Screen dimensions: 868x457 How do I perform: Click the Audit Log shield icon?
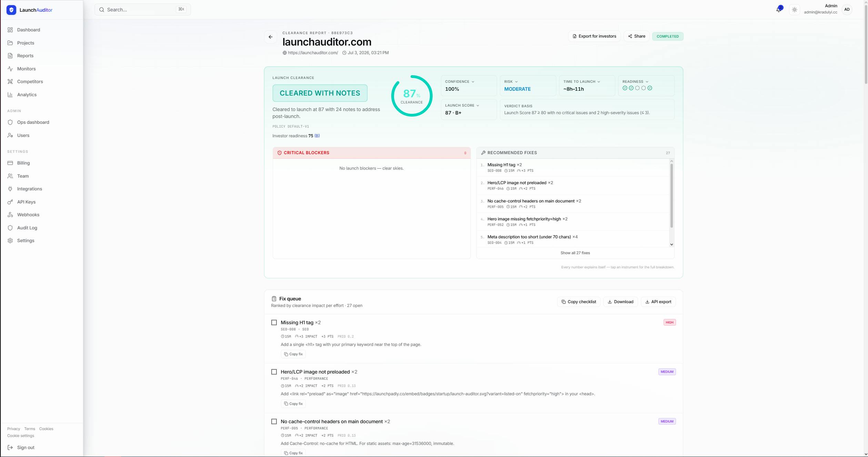(x=10, y=228)
